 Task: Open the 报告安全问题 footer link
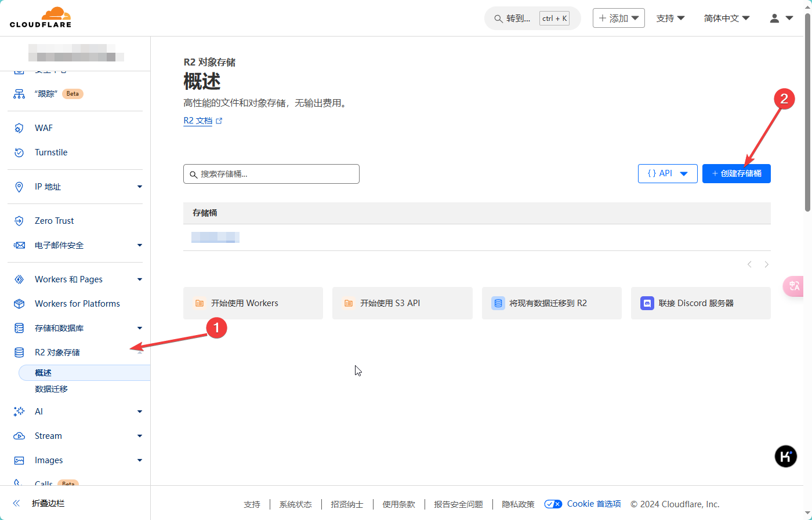458,504
